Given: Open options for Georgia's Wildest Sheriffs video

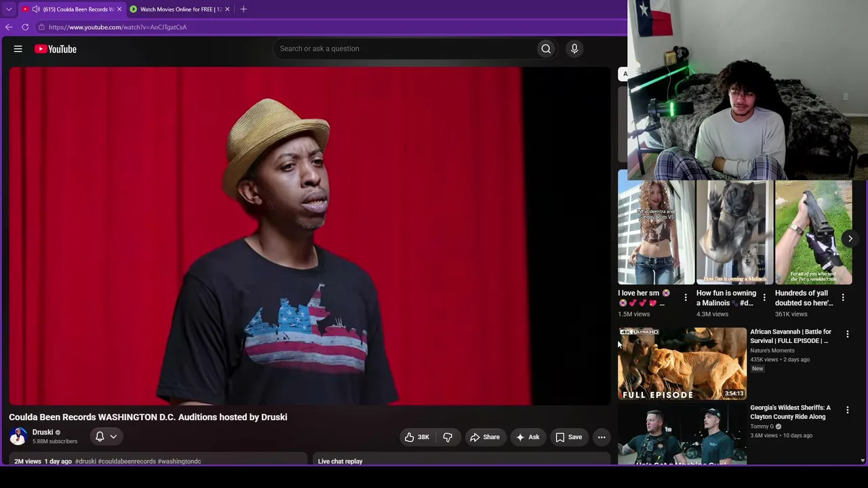Looking at the screenshot, I should point(848,410).
